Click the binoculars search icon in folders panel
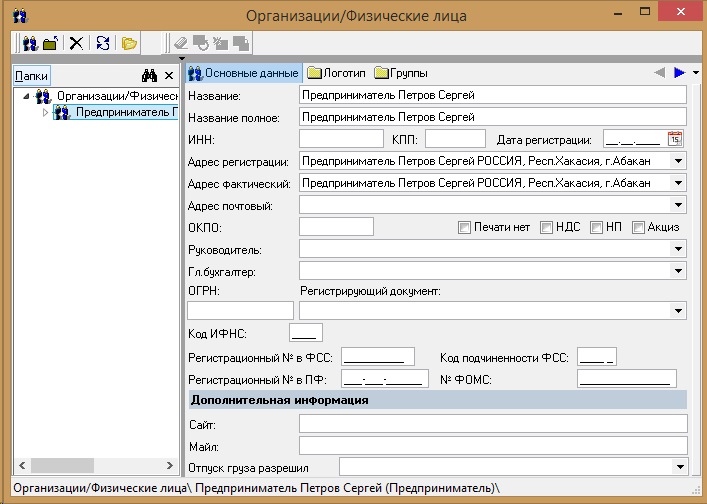 (x=149, y=76)
